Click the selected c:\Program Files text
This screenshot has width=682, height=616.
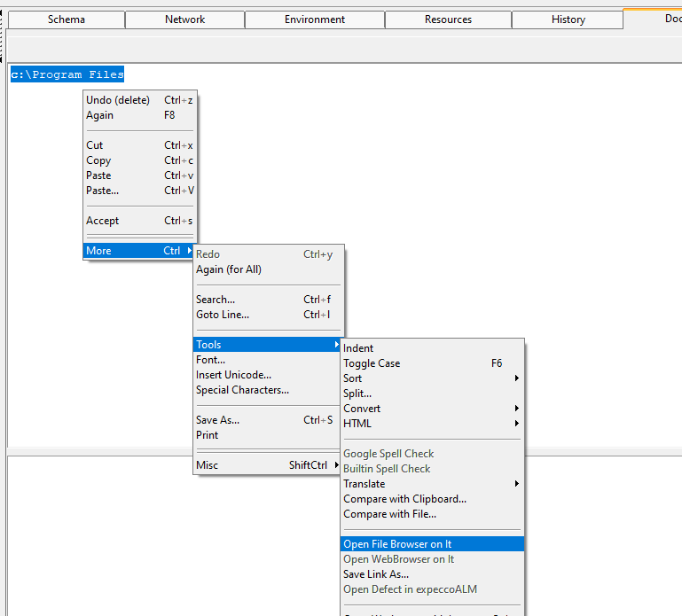point(67,75)
